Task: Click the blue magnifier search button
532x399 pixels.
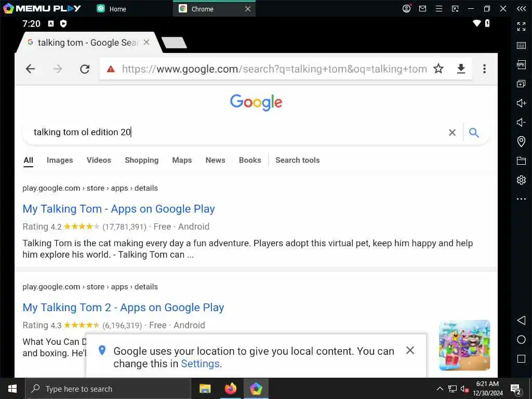Action: [x=474, y=132]
